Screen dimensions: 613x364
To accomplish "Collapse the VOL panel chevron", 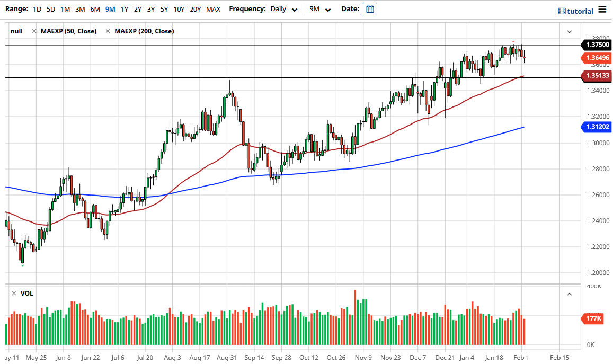I will (570, 294).
